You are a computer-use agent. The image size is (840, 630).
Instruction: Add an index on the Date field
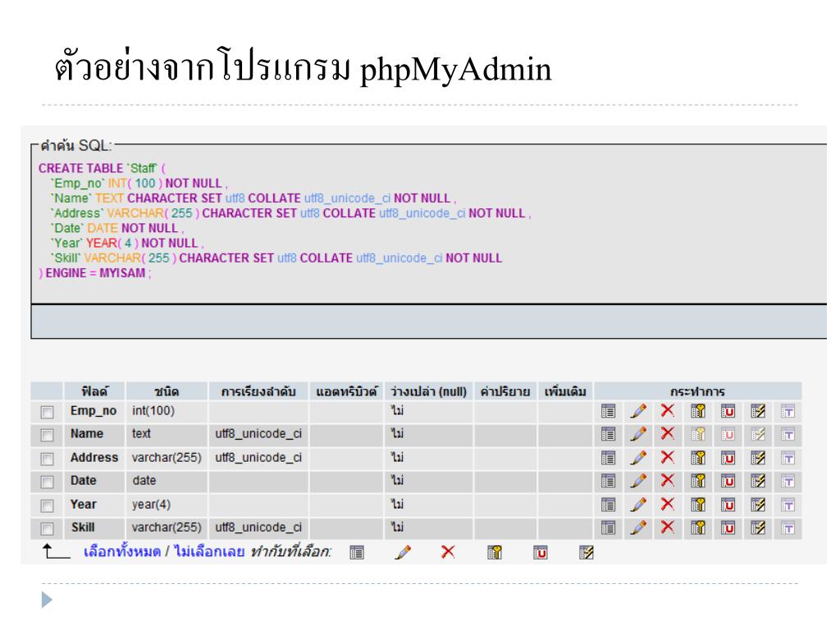pos(758,481)
